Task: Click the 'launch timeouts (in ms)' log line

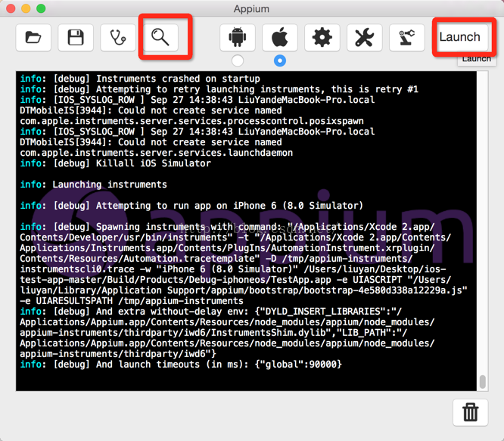Action: coord(181,365)
